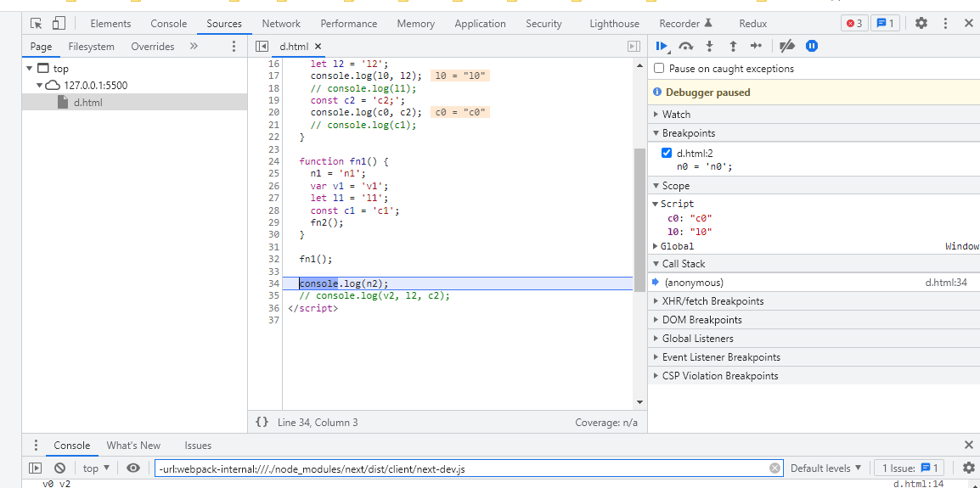Show console sidebar icon

36,468
